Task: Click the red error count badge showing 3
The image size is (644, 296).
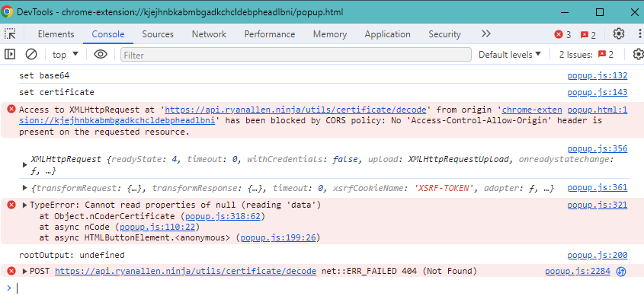Action: [562, 34]
